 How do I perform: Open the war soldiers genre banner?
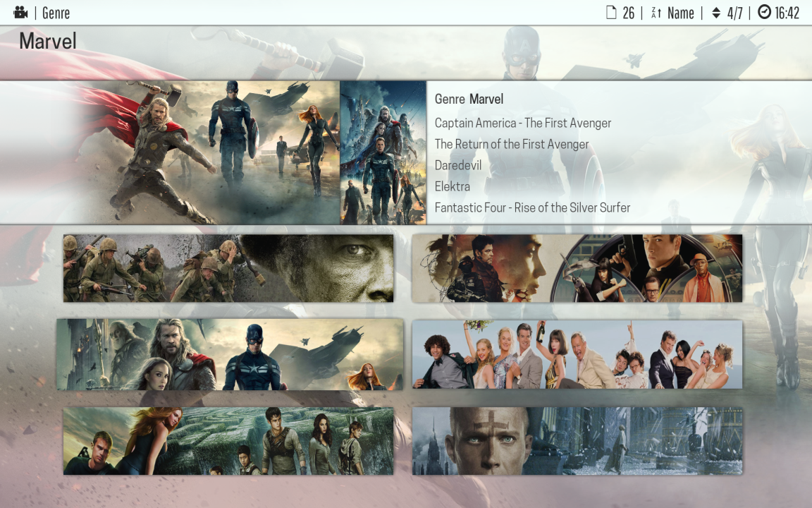point(228,268)
